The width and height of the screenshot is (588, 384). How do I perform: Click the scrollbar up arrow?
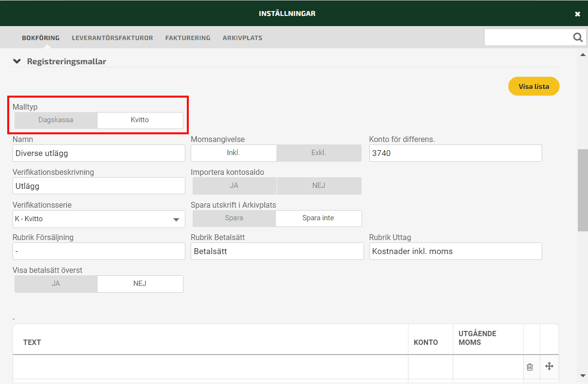tap(583, 55)
